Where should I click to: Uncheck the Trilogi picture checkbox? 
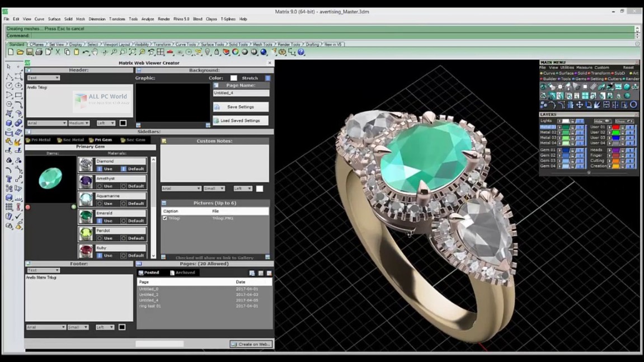click(x=164, y=218)
